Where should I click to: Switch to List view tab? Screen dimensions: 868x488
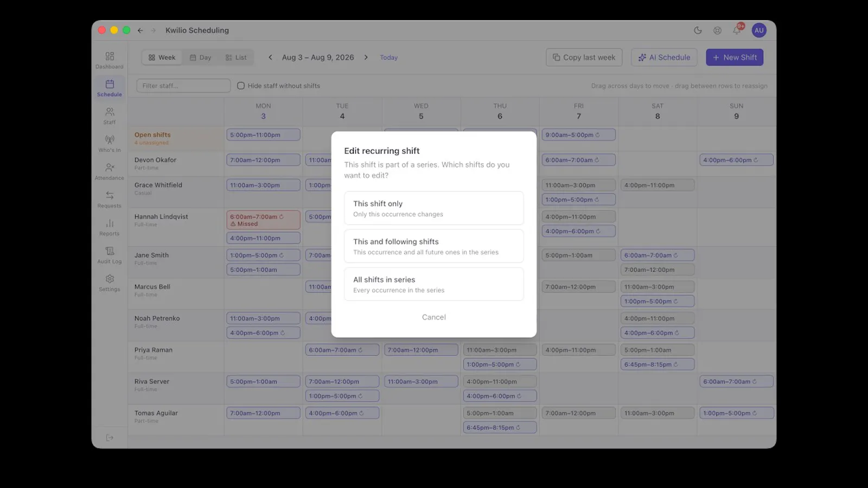(236, 57)
